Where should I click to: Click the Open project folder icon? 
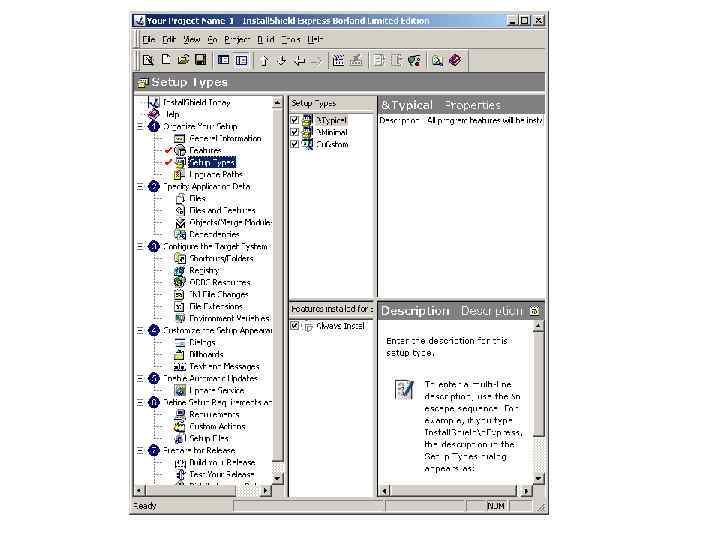coord(183,60)
